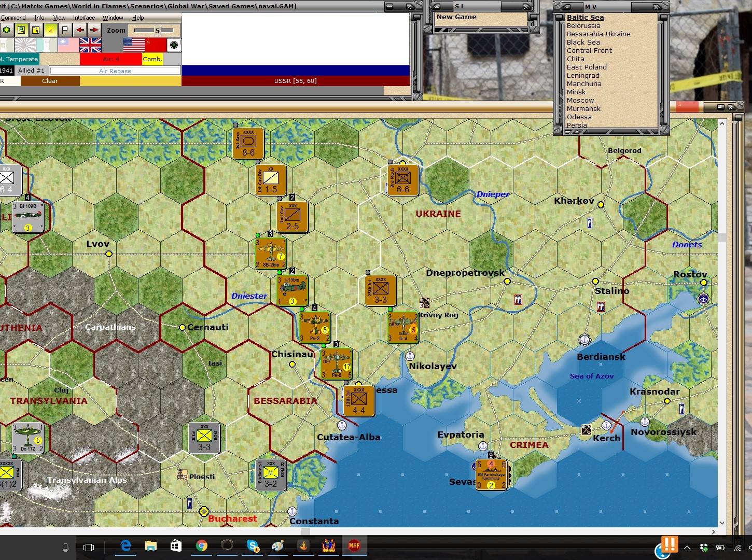
Task: Open File Explorer from the taskbar
Action: (150, 545)
